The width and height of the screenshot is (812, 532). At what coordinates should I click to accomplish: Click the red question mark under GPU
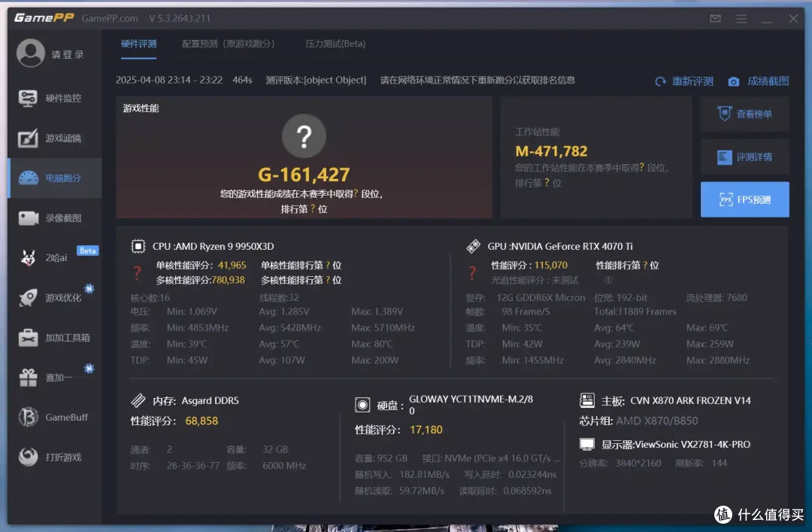click(x=472, y=272)
